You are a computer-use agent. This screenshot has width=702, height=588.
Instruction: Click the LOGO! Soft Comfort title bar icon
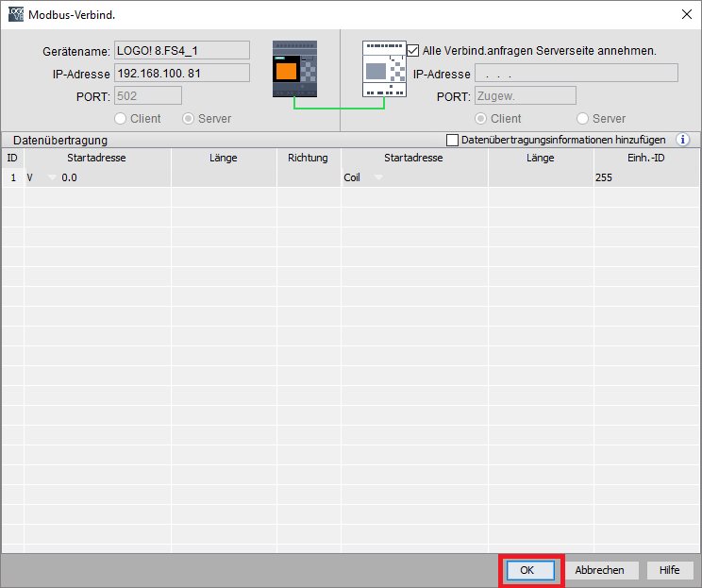point(16,14)
